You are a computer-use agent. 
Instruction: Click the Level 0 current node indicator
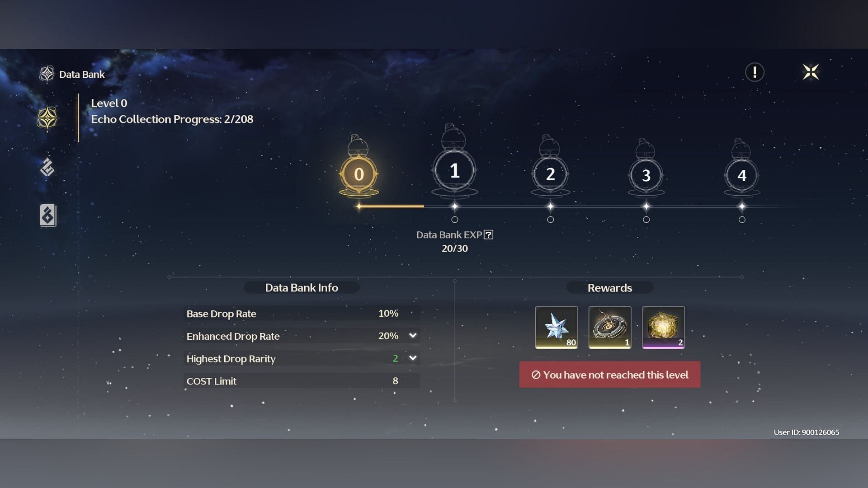pos(359,174)
